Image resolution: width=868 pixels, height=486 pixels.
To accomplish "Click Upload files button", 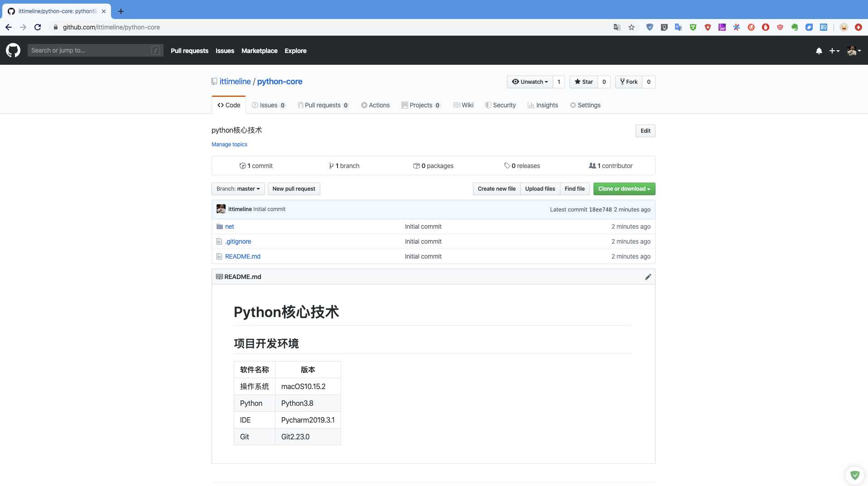I will tap(540, 189).
